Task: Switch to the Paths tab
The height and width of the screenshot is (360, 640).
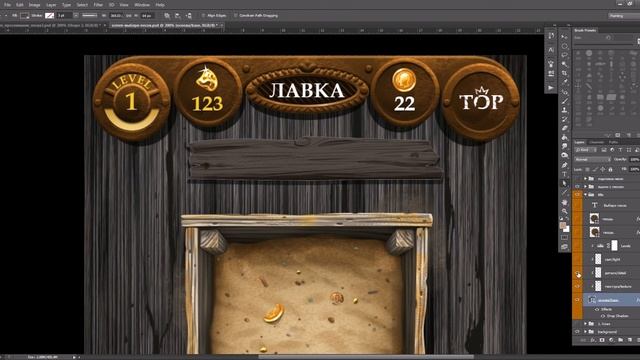Action: click(x=613, y=142)
